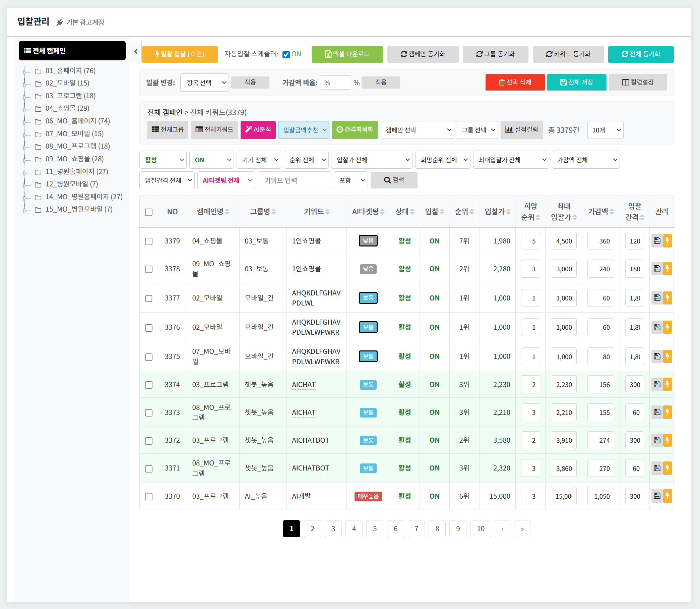Screen dimensions: 700x609
Task: Switch to the 전체키워드 view
Action: (214, 129)
